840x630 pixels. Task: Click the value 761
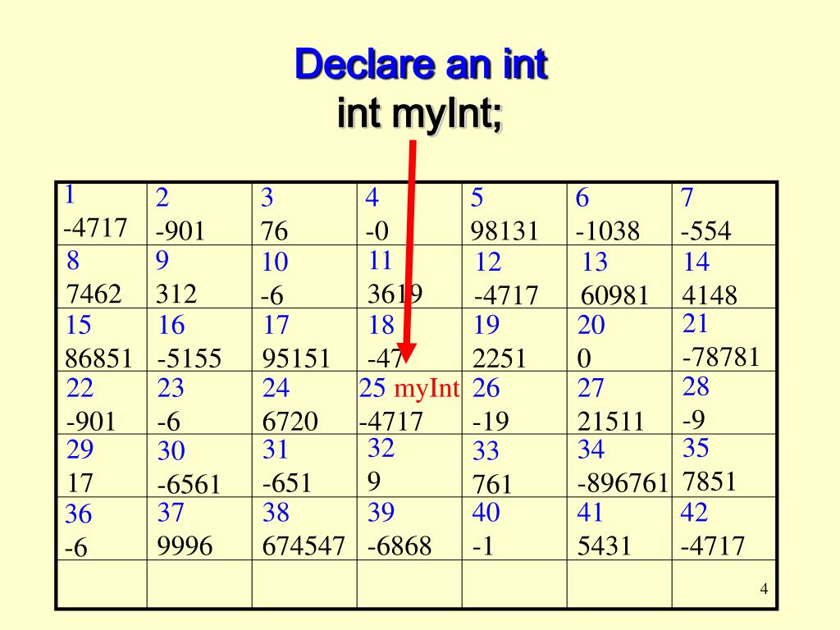tap(492, 485)
